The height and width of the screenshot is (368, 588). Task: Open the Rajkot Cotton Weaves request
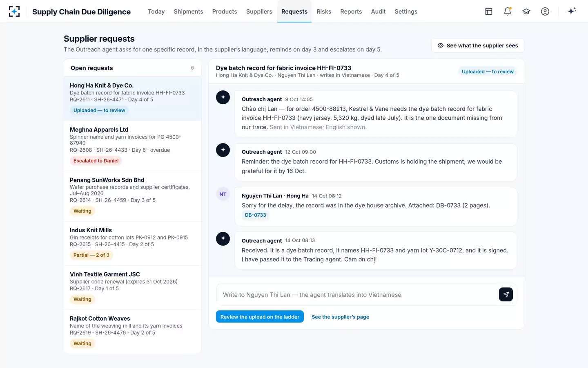[132, 332]
